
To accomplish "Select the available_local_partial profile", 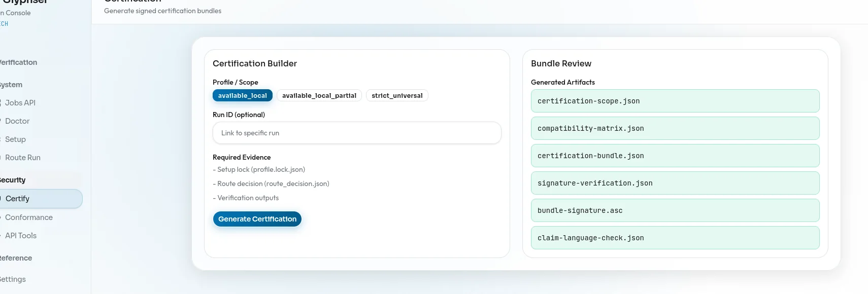I will point(319,95).
